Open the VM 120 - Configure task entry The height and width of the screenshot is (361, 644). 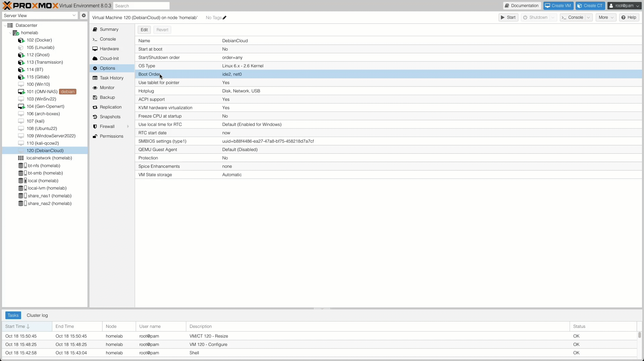click(319, 345)
